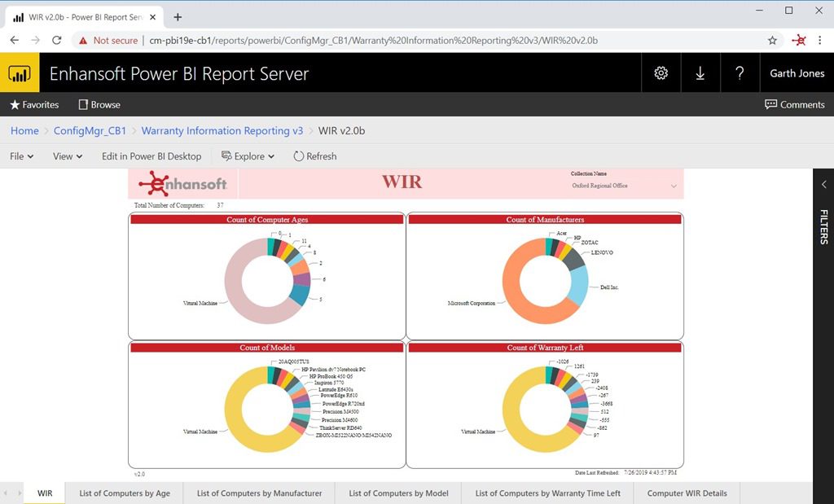Navigate to Home via the breadcrumb link
This screenshot has height=504, width=834.
[x=24, y=130]
